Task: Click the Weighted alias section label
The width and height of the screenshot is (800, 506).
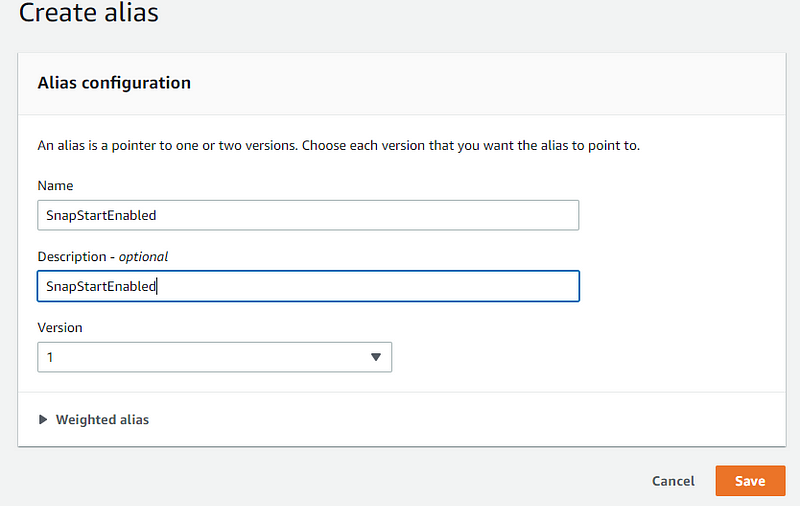Action: 102,419
